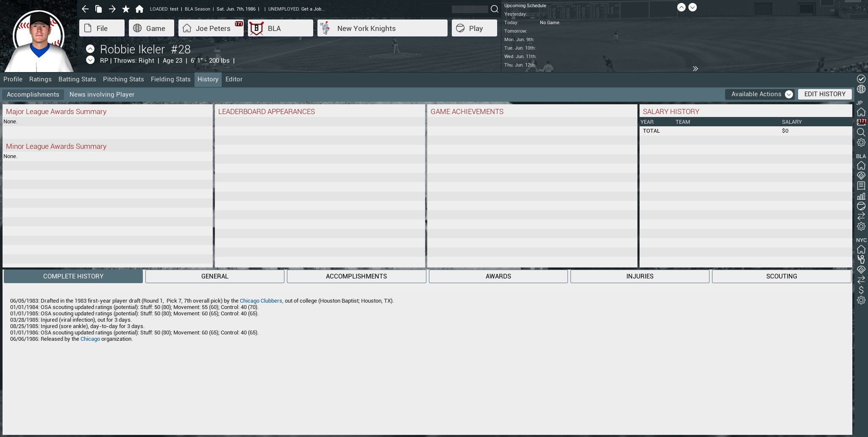Move the upcoming schedule down one step
This screenshot has height=437, width=868.
(x=693, y=7)
